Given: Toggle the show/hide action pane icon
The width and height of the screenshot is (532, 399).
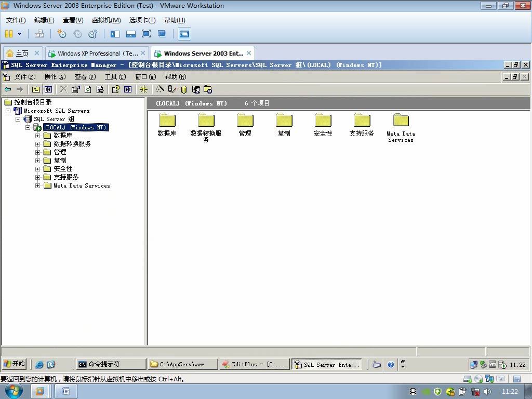Looking at the screenshot, I should (x=128, y=89).
